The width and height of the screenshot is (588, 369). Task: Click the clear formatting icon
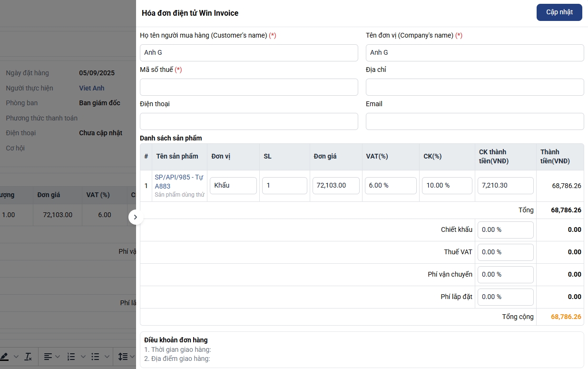(28, 356)
